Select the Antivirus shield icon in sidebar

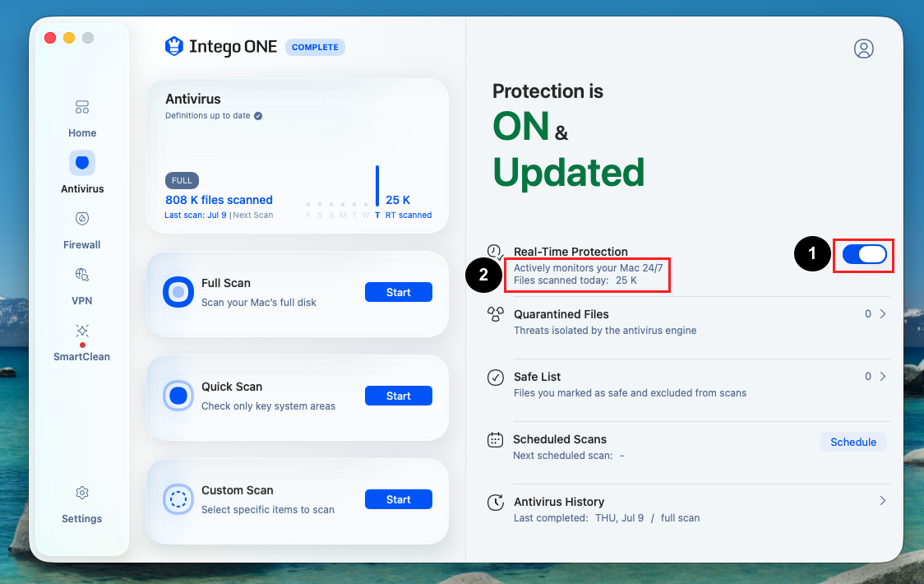point(82,163)
